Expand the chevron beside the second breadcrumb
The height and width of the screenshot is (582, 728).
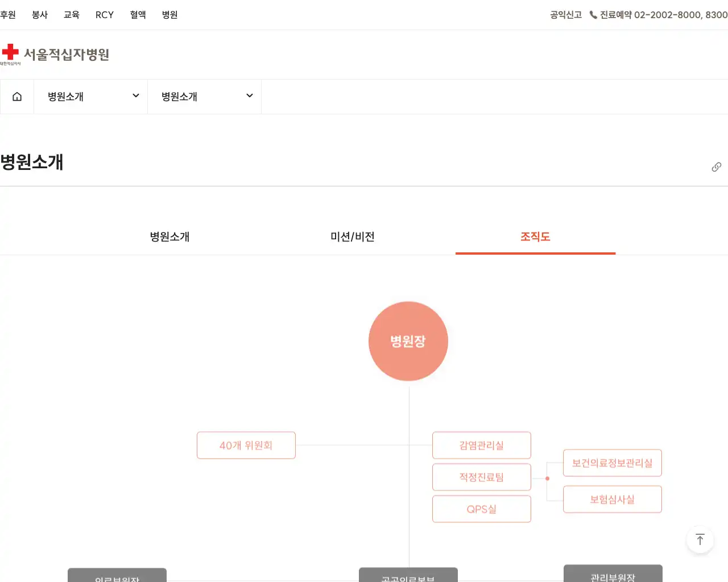249,95
